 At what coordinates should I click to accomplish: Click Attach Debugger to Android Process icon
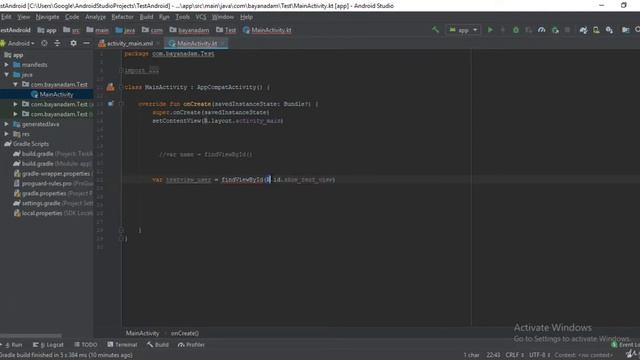coord(555,30)
